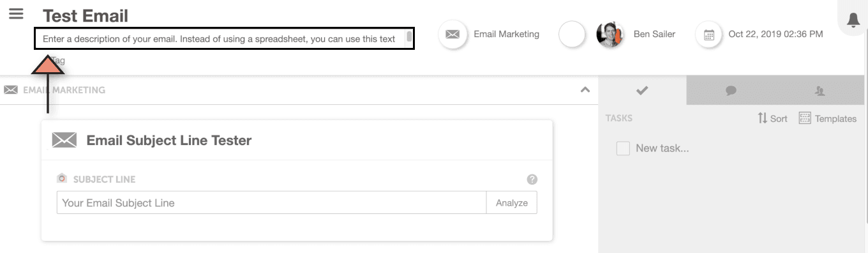Click the empty status circle

pos(572,34)
